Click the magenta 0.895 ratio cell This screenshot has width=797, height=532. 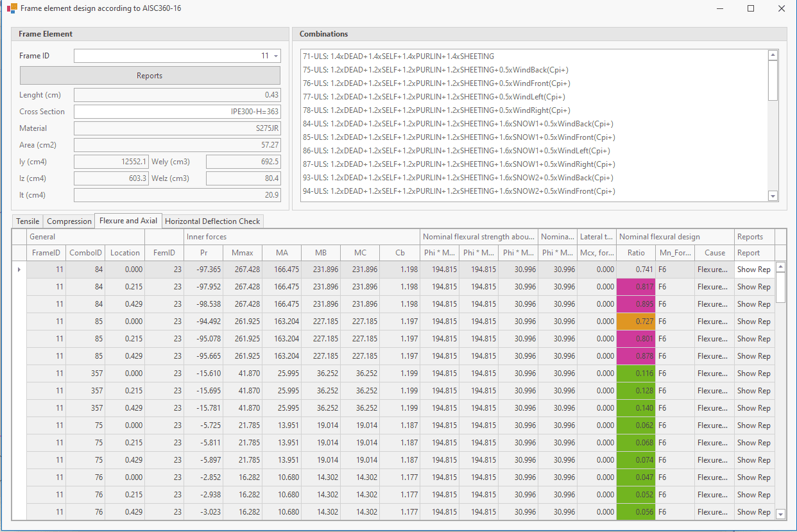[635, 304]
